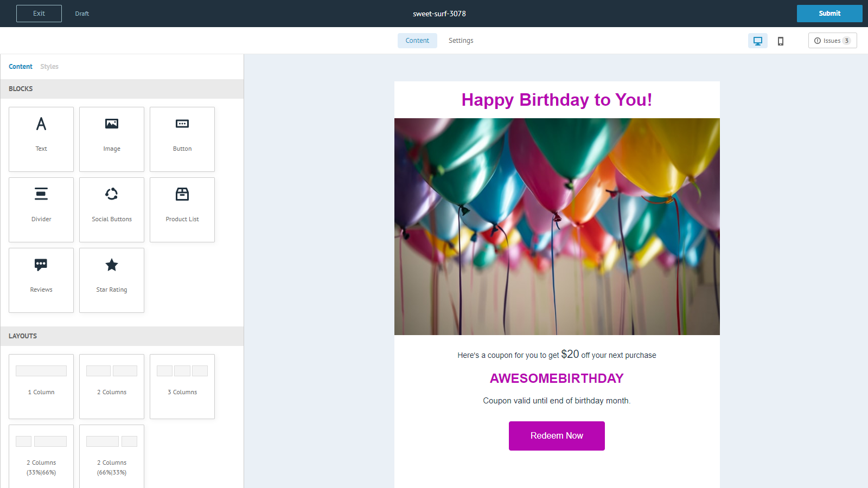Switch to the Styles tab
This screenshot has width=868, height=488.
click(49, 67)
